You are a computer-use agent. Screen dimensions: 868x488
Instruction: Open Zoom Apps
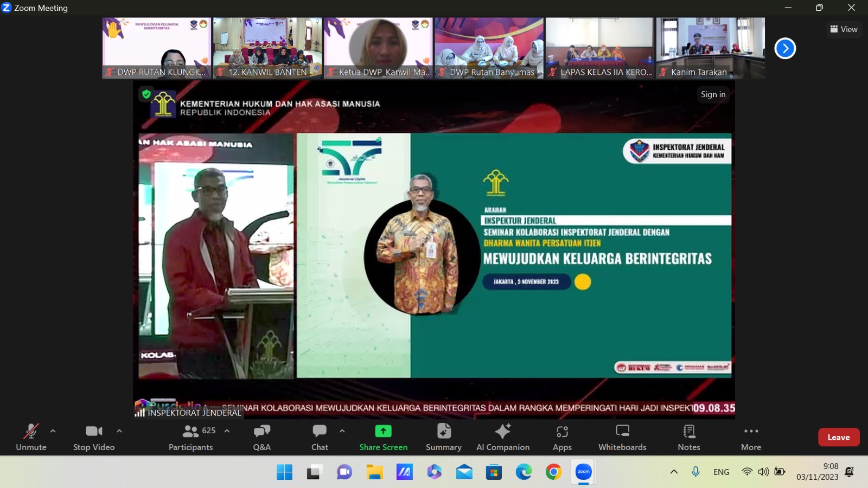click(562, 437)
